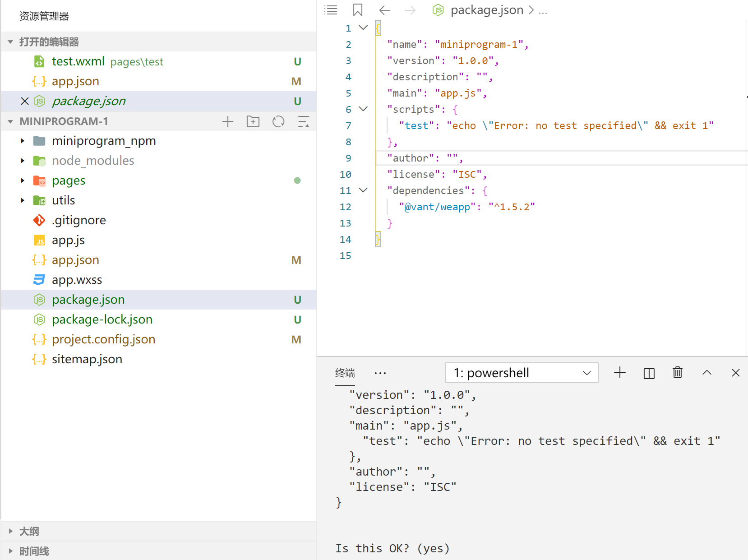This screenshot has height=560, width=748.
Task: Open the powershell terminal selector dropdown
Action: pos(522,373)
